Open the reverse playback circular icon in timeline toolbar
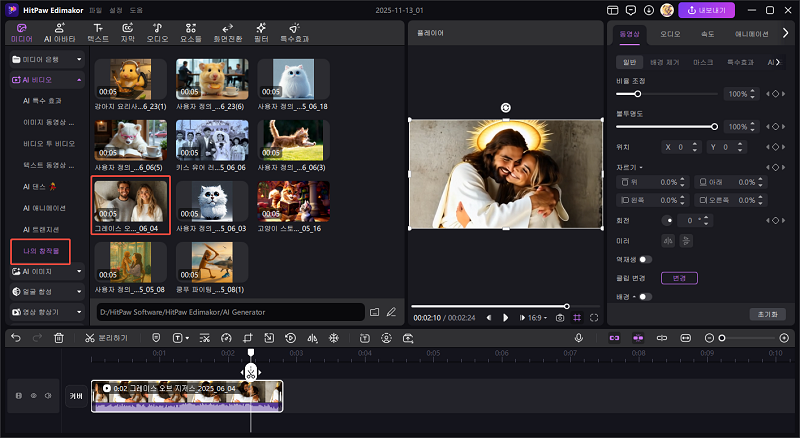 pyautogui.click(x=291, y=338)
